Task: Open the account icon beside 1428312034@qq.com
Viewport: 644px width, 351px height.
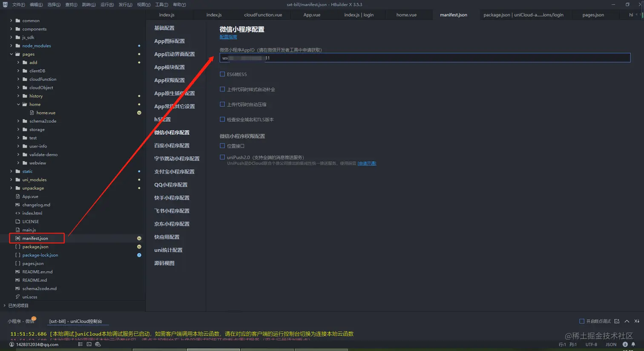Action: coord(11,345)
